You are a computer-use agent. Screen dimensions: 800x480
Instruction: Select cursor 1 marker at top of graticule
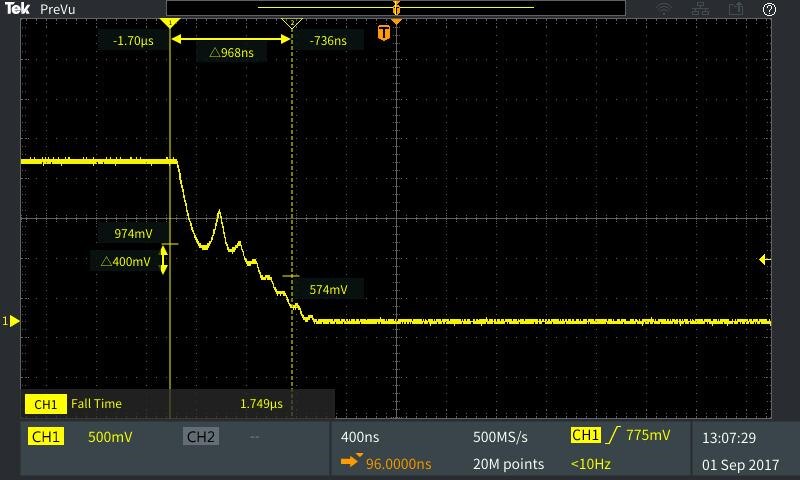tap(170, 23)
